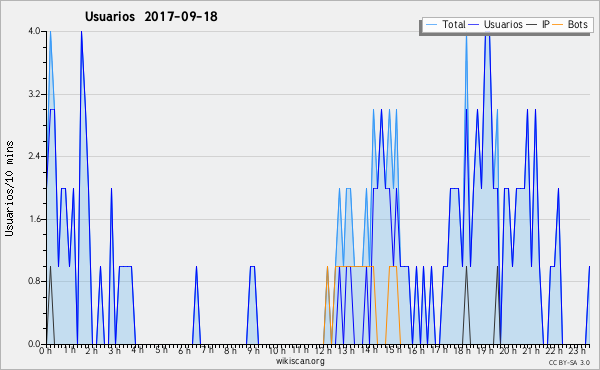Click the dark blue Usuarios legend line

474,25
